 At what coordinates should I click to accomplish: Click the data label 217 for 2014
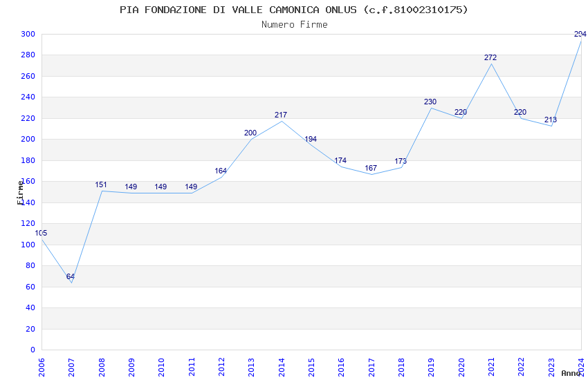tap(280, 115)
